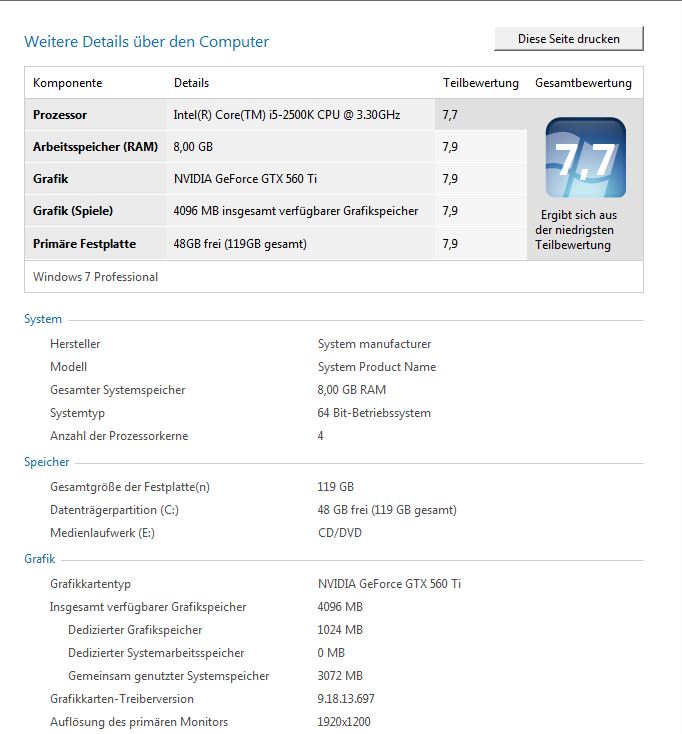The width and height of the screenshot is (682, 734).
Task: Click the System section heading
Action: [43, 319]
